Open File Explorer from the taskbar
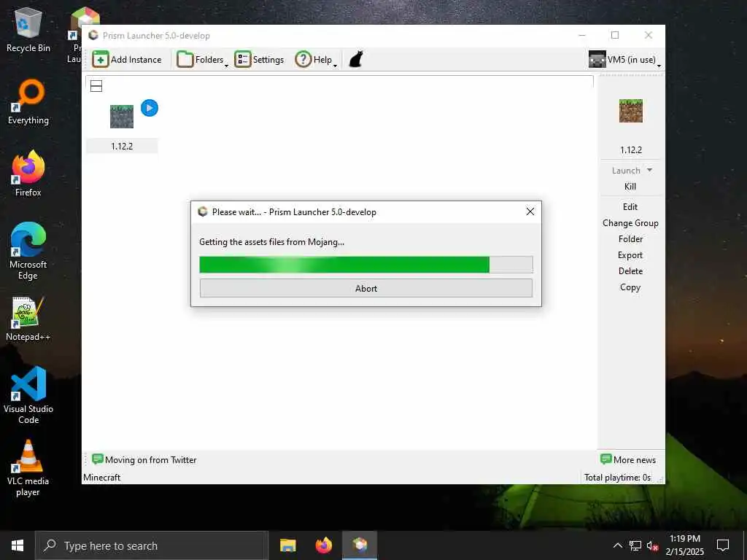Image resolution: width=747 pixels, height=560 pixels. (x=287, y=545)
